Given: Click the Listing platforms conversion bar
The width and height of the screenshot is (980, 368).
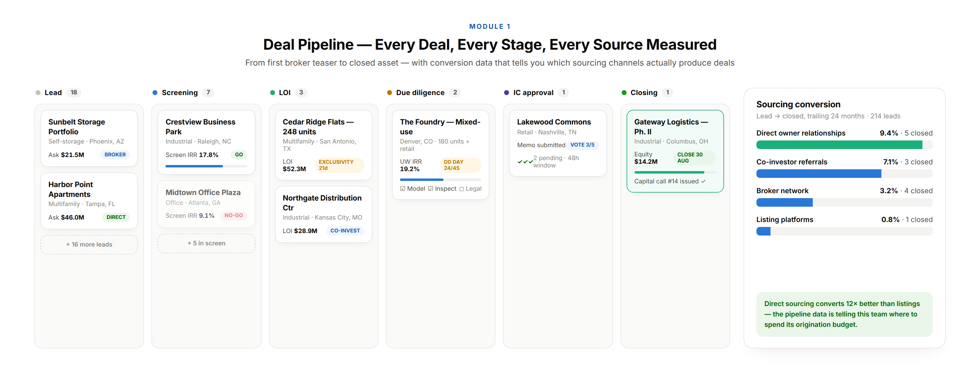Looking at the screenshot, I should [844, 231].
